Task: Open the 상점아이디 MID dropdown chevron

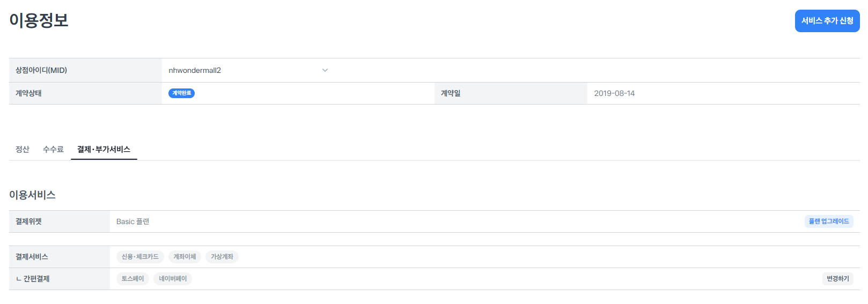Action: [325, 70]
